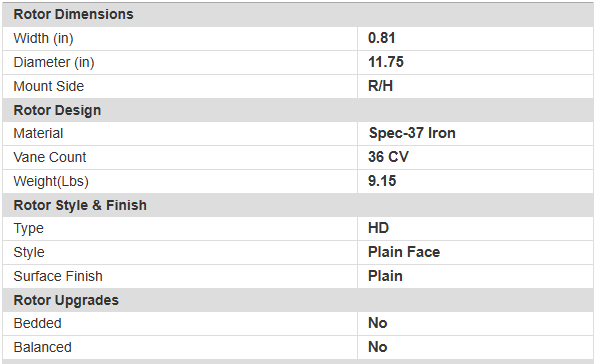The width and height of the screenshot is (595, 364).
Task: Click the 36 CV vane count value
Action: [x=388, y=157]
